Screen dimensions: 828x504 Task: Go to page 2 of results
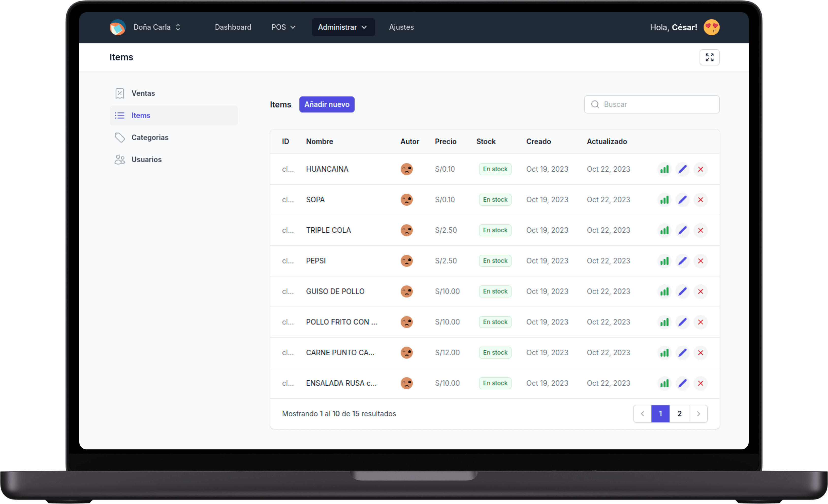(x=679, y=414)
